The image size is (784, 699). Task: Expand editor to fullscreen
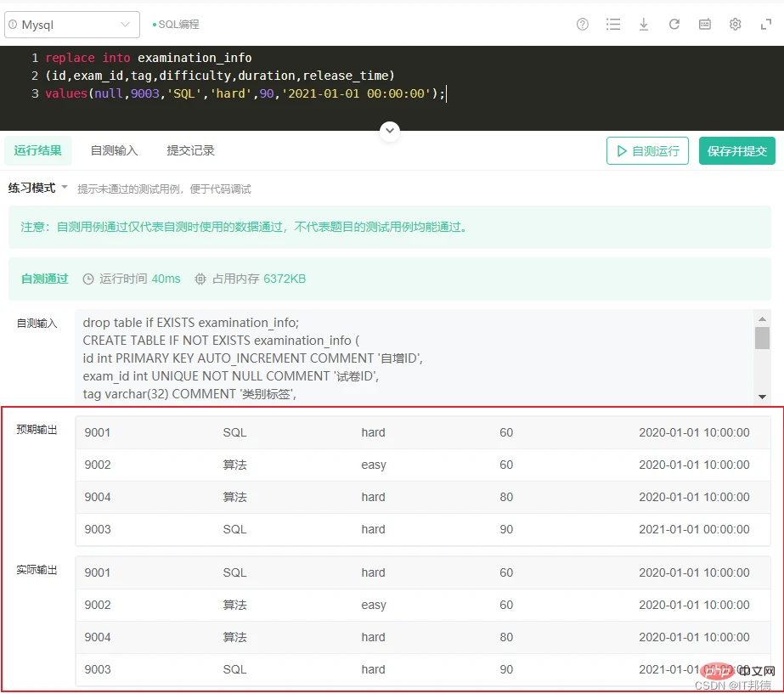(x=765, y=24)
